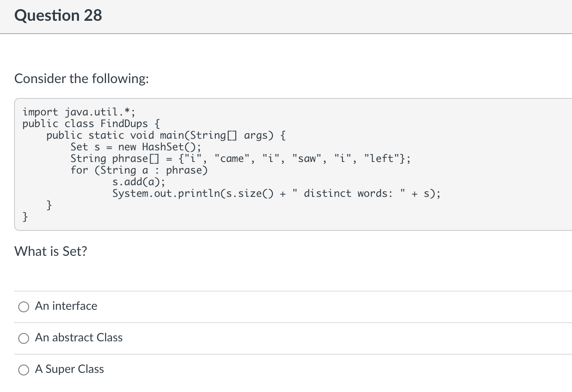Pick the "A Super Class" radio button
This screenshot has width=572, height=392.
[24, 370]
